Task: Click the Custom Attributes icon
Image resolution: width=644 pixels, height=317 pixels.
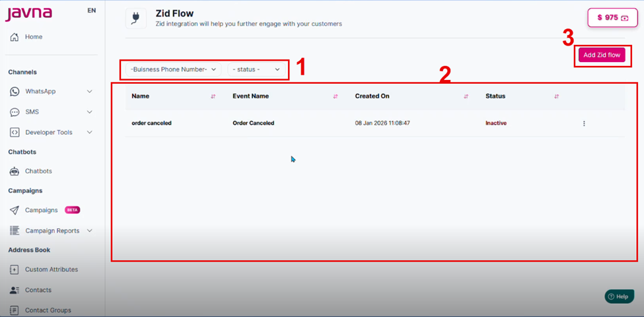Action: (x=15, y=269)
